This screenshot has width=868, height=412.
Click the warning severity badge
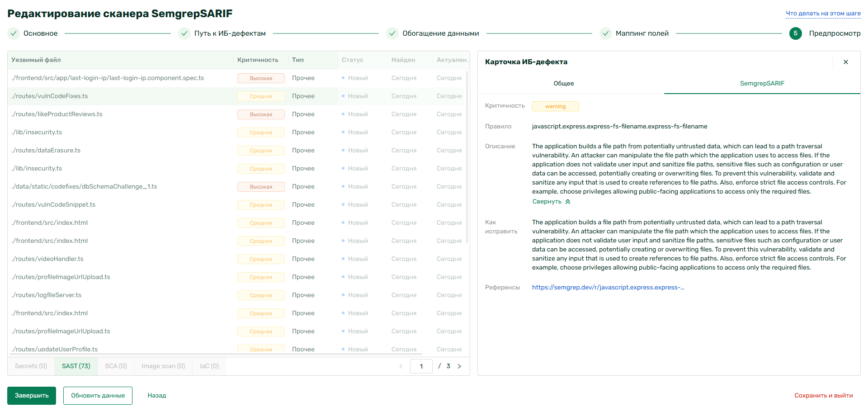coord(555,106)
